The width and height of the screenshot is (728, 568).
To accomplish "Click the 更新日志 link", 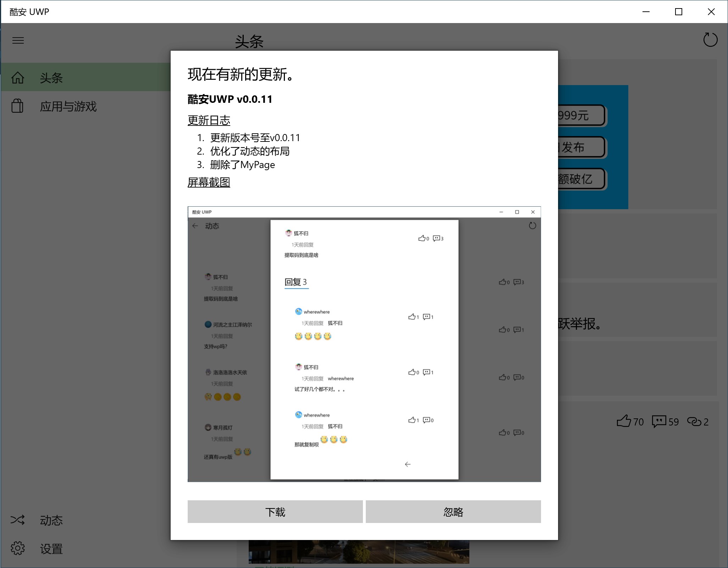I will click(209, 120).
